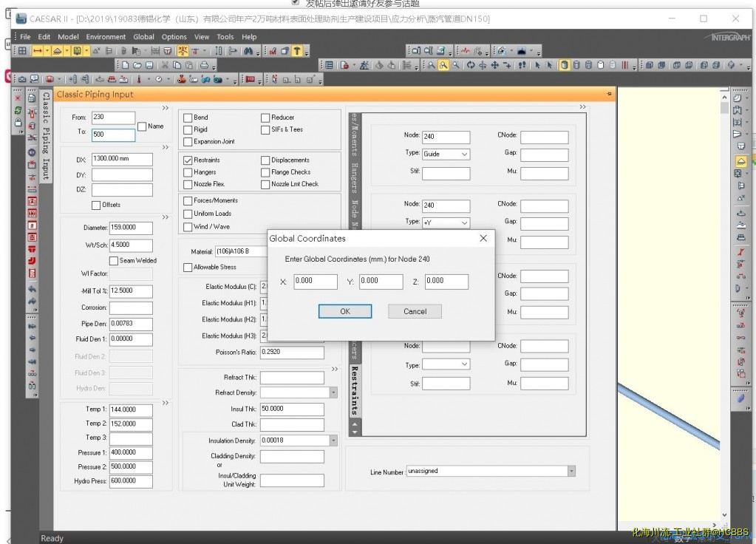Expand the chevron at top of the restraints panel
Screen dimensions: 756x544
pyautogui.click(x=583, y=107)
